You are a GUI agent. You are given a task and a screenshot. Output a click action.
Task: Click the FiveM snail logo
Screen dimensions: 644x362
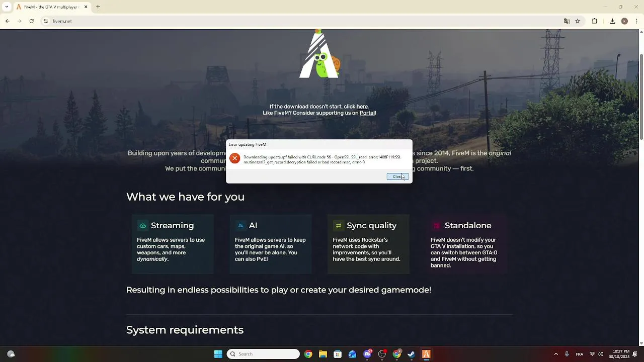pyautogui.click(x=320, y=54)
